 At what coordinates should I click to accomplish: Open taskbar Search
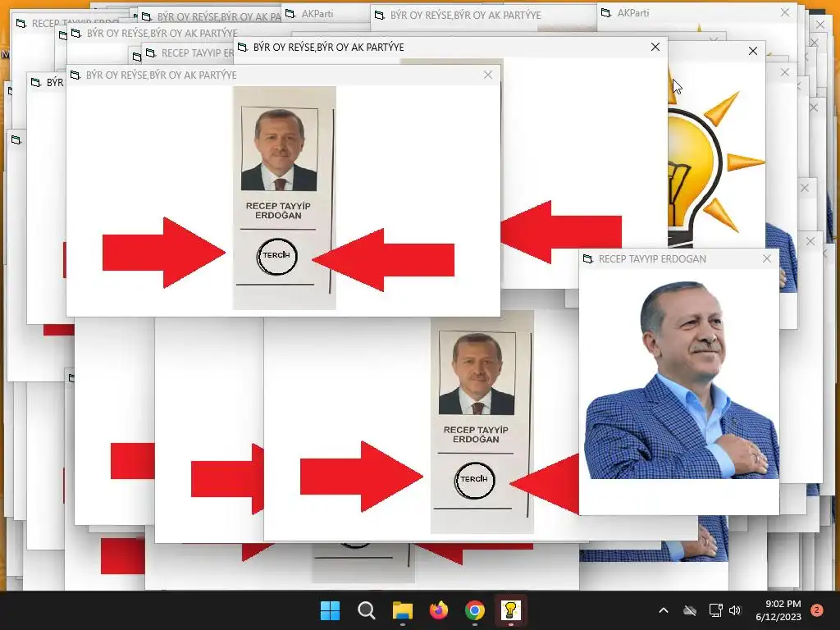point(367,610)
